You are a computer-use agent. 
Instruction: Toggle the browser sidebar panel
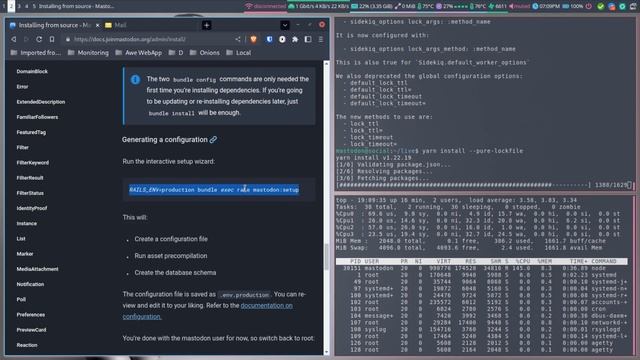tap(308, 39)
